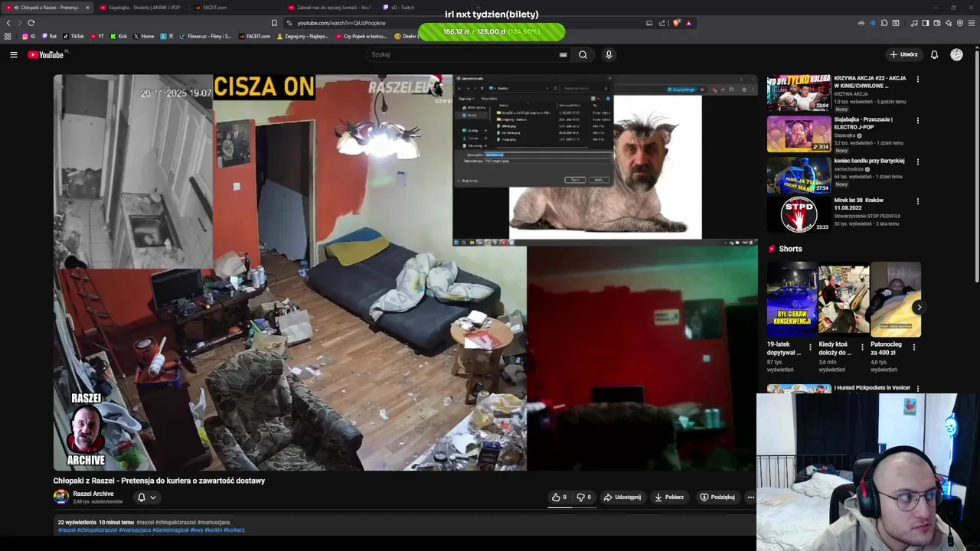Open the TikTok bookmark

click(73, 36)
